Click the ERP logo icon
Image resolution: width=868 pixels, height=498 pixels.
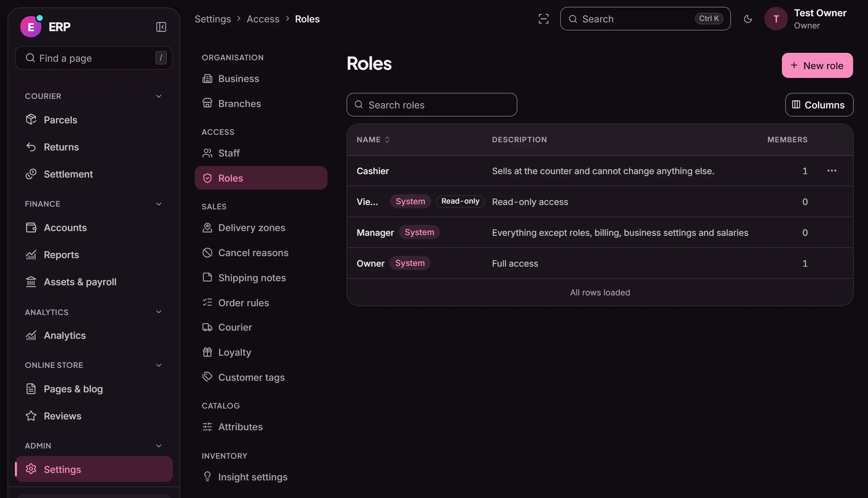pos(31,26)
